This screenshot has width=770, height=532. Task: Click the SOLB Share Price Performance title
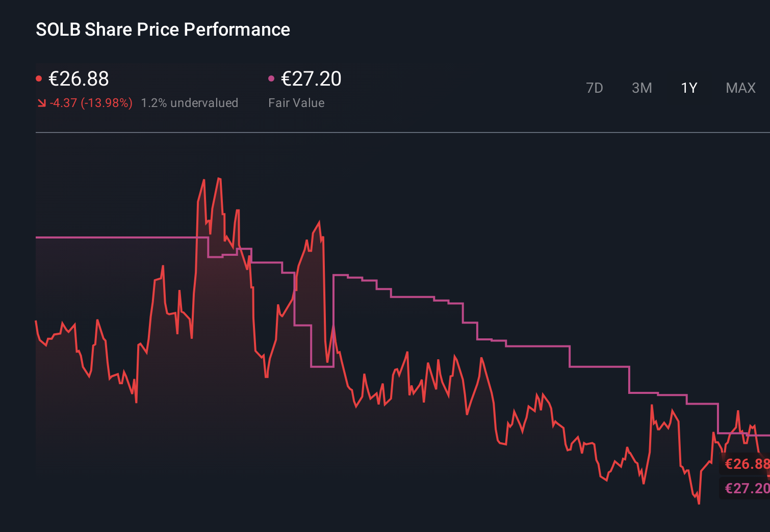click(x=162, y=30)
